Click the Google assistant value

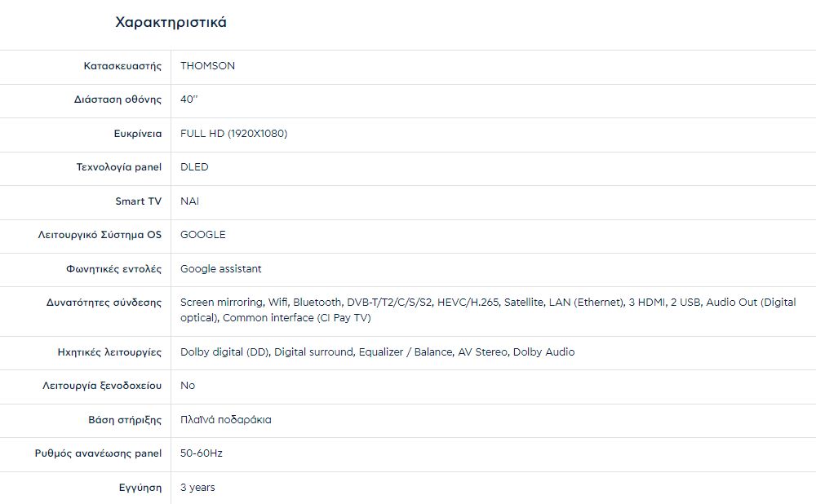pyautogui.click(x=220, y=268)
